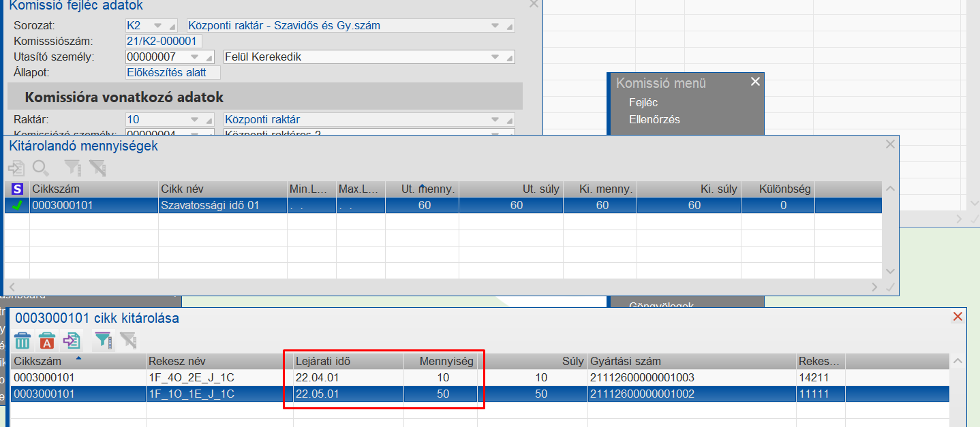This screenshot has width=980, height=427.
Task: Sort by Mennyiség column header
Action: 440,361
